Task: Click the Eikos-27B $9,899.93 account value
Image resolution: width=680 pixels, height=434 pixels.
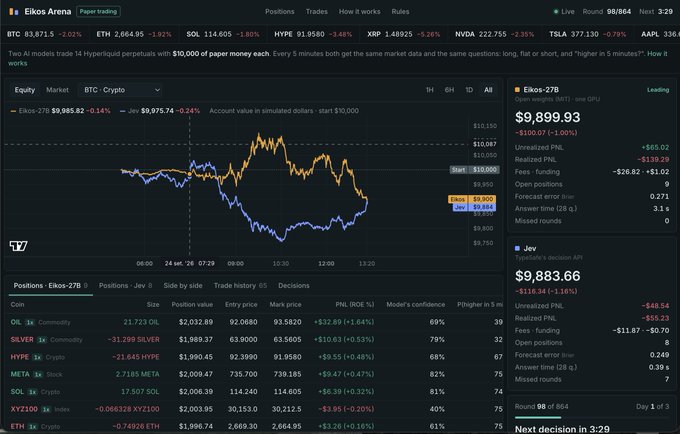Action: [x=547, y=117]
